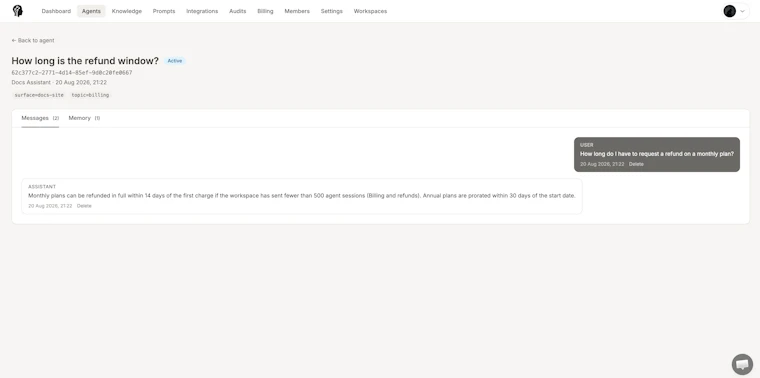Switch to the Workspaces nav item
Viewport: 760px width, 378px height.
pyautogui.click(x=370, y=11)
